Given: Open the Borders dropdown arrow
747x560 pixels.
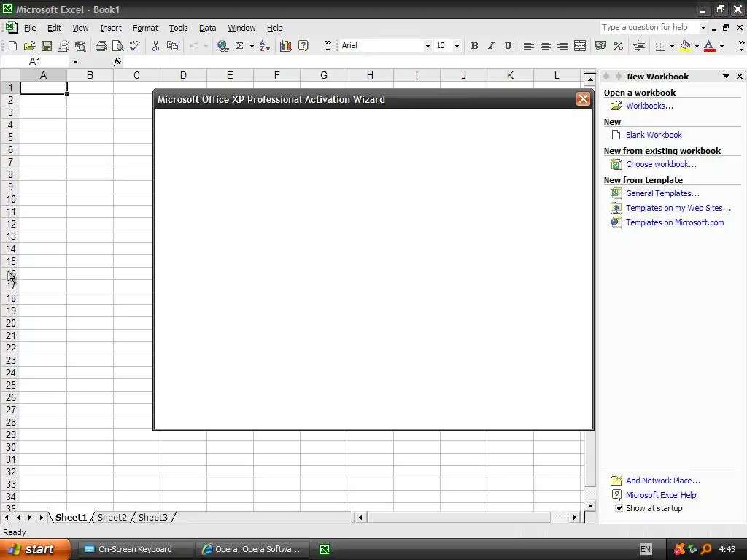Looking at the screenshot, I should pyautogui.click(x=672, y=46).
